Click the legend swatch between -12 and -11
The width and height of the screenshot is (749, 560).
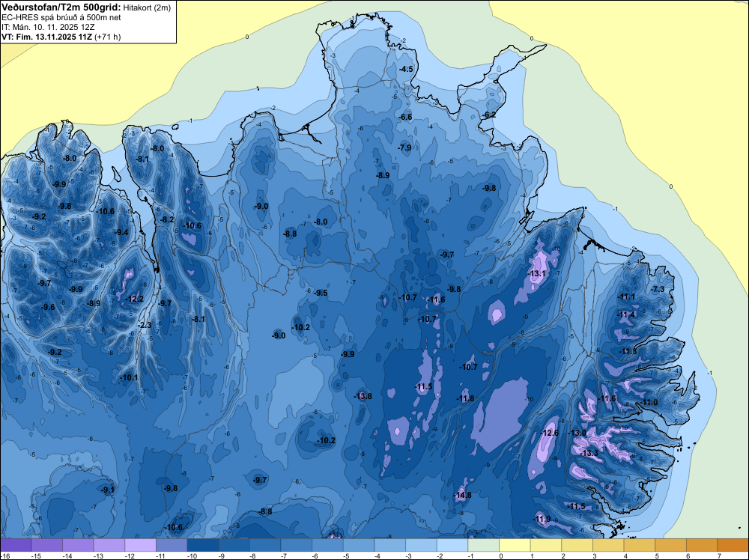(141, 545)
